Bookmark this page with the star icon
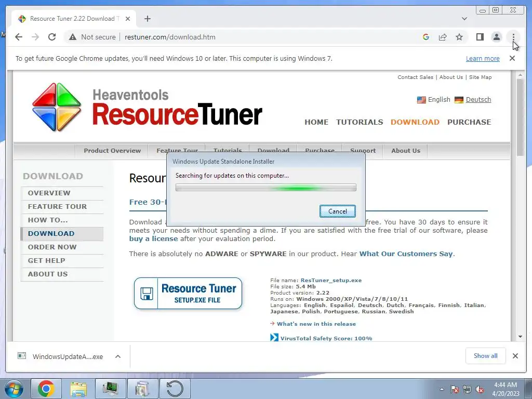This screenshot has height=399, width=532. (459, 37)
